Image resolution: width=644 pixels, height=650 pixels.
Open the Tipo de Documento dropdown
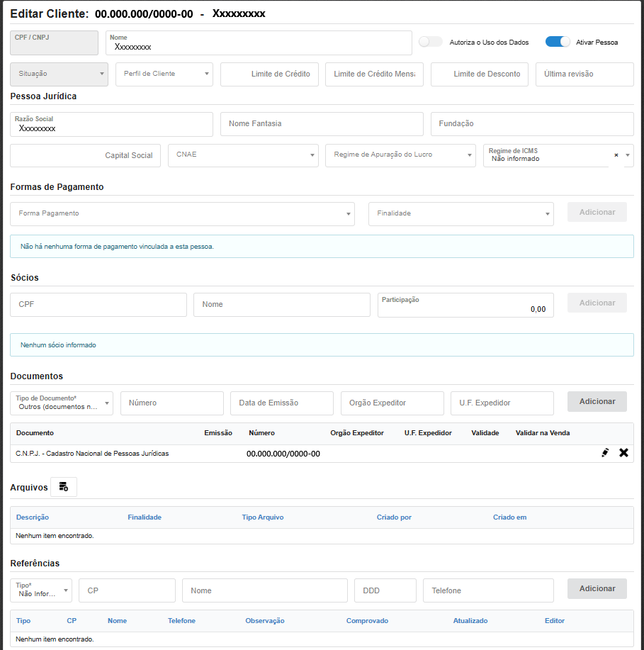(62, 403)
